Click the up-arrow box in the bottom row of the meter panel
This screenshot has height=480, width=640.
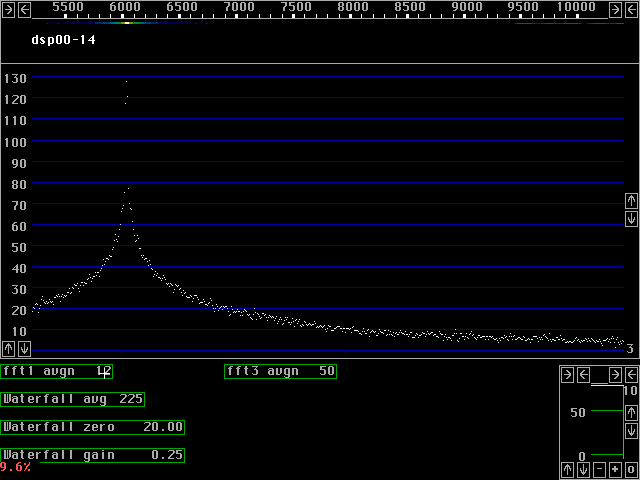click(x=567, y=469)
